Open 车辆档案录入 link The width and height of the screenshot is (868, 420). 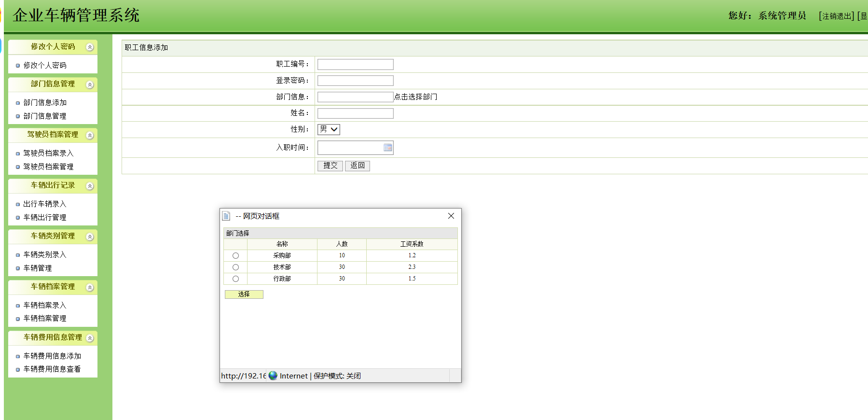pos(45,305)
